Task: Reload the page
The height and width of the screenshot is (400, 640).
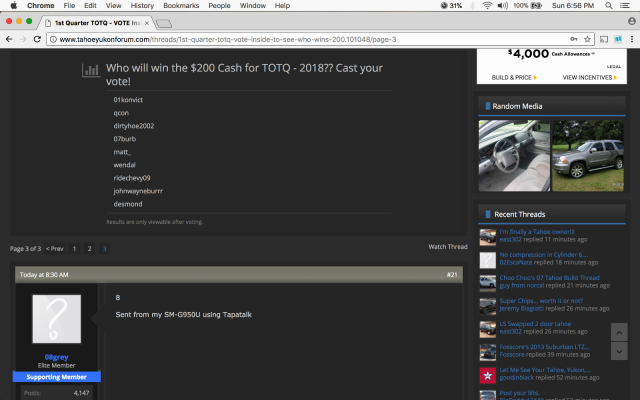Action: point(37,39)
